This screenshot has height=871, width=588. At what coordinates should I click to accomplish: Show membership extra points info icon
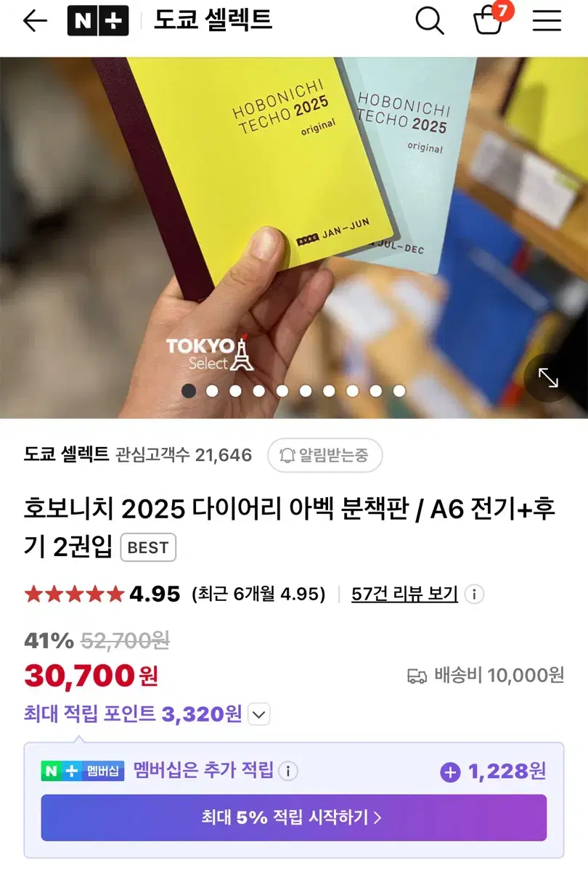click(288, 771)
